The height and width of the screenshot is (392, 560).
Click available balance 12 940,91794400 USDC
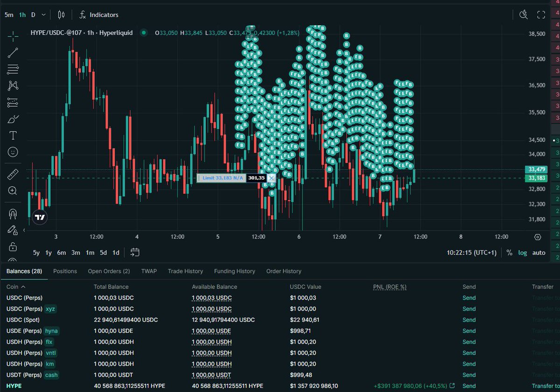(223, 320)
